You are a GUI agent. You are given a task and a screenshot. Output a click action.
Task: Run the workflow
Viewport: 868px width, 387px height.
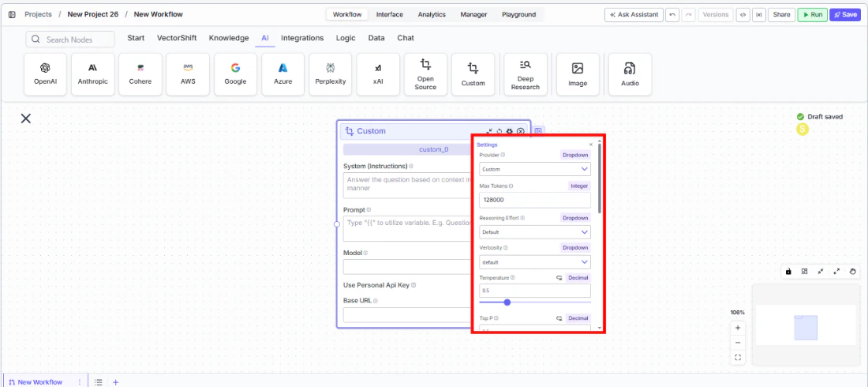click(812, 15)
